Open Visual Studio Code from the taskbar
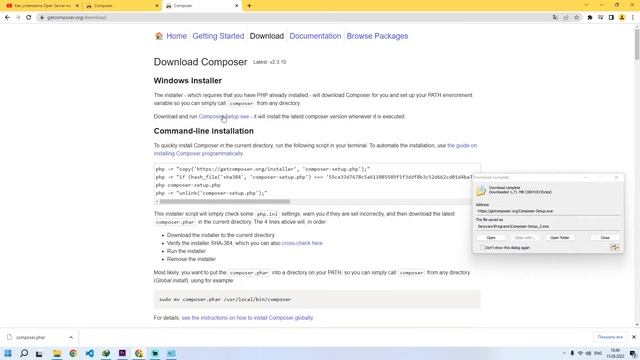Viewport: 640px width, 360px height. 89,353
